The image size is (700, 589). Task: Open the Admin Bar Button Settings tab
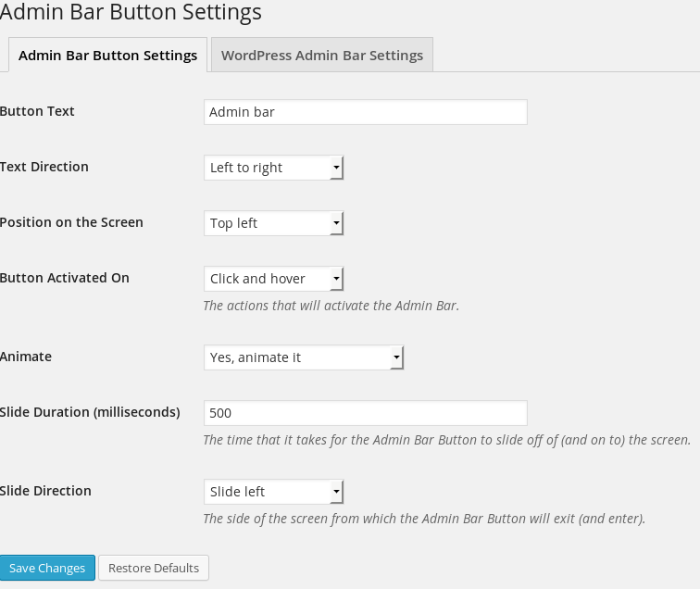107,55
